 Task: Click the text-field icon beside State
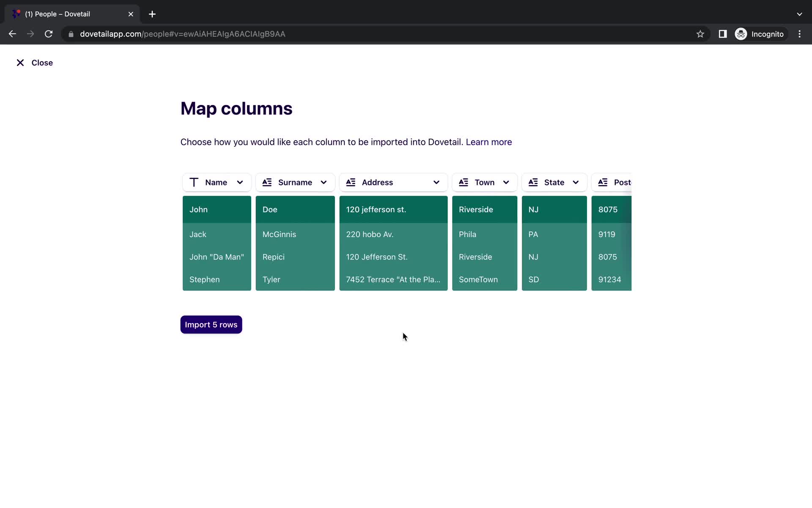click(x=533, y=182)
